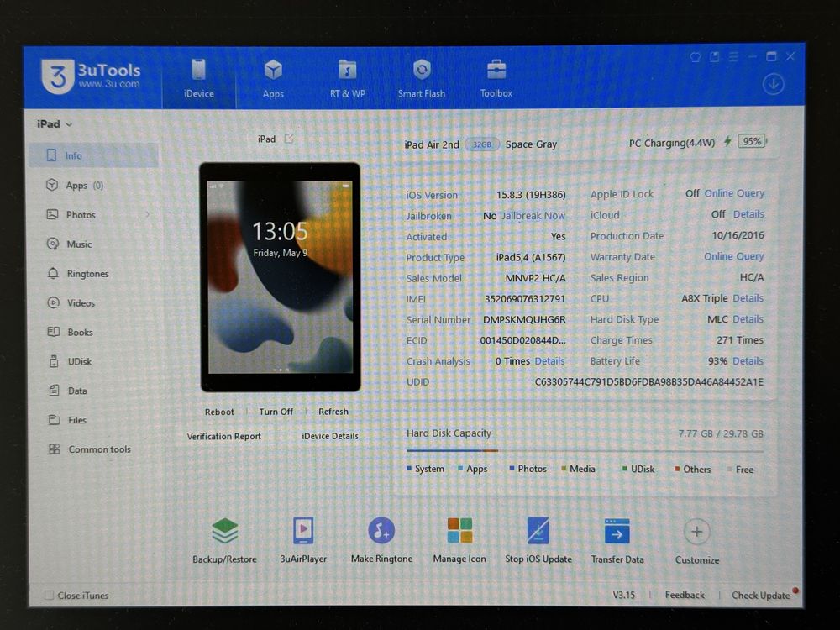Click Check Update in status bar
840x630 pixels.
click(761, 596)
